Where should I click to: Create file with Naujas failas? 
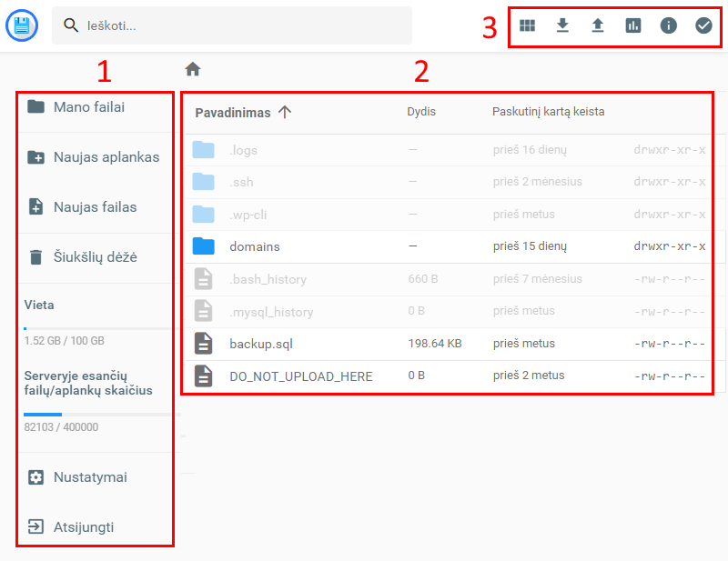tap(94, 207)
